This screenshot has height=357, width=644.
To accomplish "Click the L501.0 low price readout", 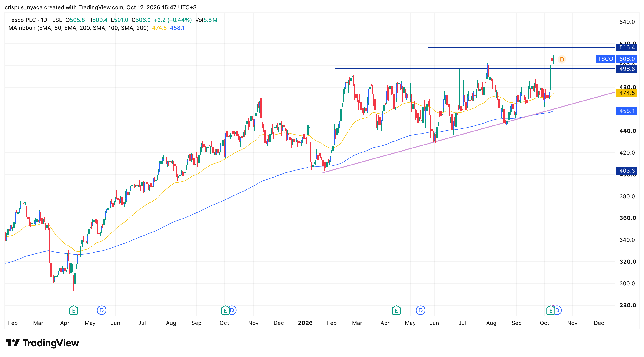I will [x=120, y=20].
